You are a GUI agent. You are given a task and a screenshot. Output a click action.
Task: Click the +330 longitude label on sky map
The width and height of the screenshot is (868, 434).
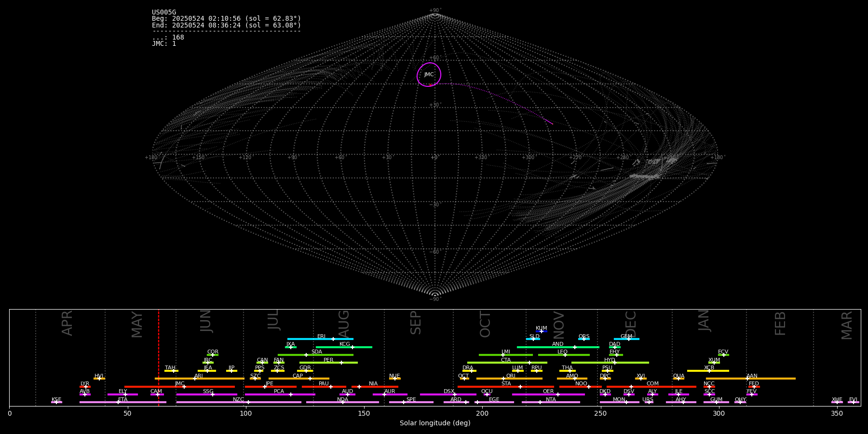[481, 157]
